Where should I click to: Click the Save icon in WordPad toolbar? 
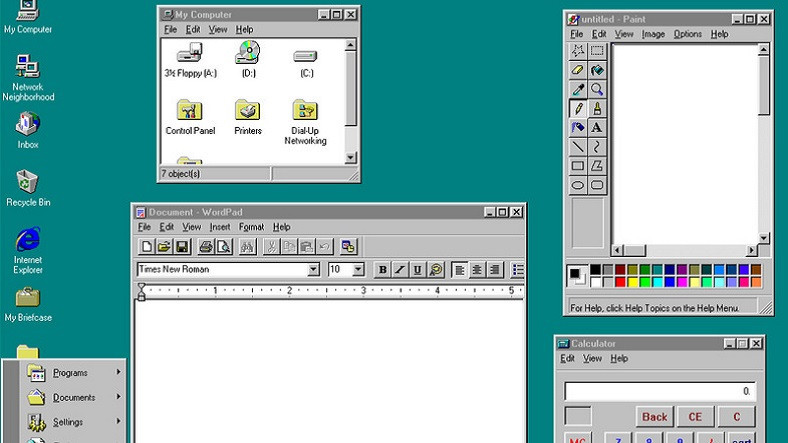(182, 246)
